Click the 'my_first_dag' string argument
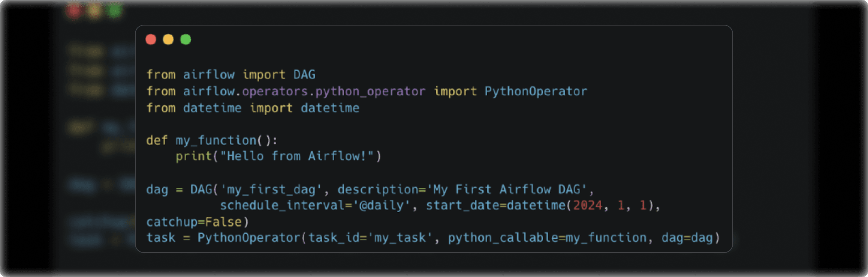 271,190
